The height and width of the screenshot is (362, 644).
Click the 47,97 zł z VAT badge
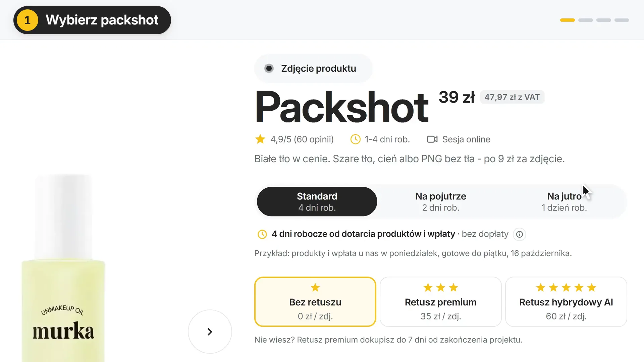pyautogui.click(x=512, y=97)
